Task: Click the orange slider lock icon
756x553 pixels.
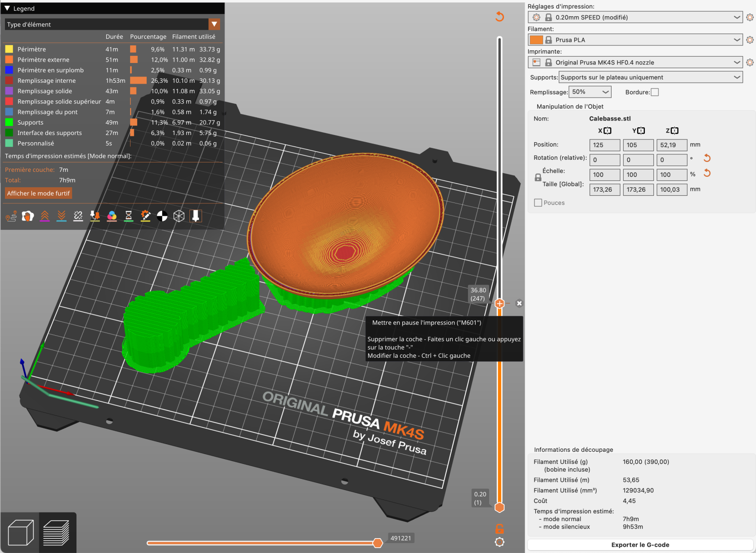Action: pos(499,529)
